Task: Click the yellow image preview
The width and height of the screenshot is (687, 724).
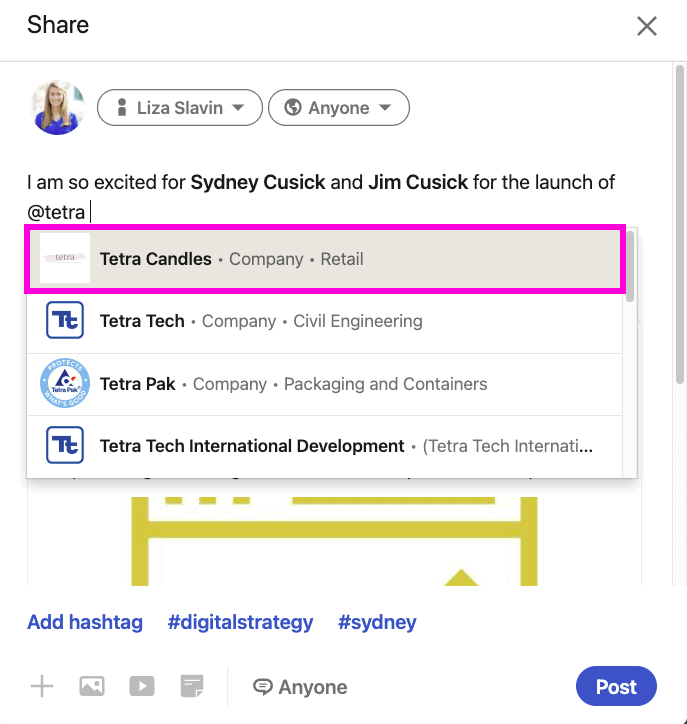Action: pos(334,541)
